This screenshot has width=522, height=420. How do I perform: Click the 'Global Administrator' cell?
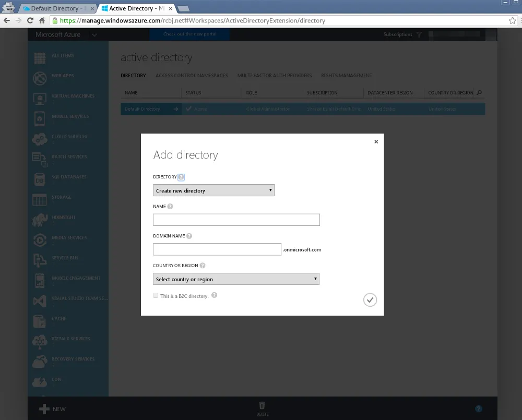268,109
